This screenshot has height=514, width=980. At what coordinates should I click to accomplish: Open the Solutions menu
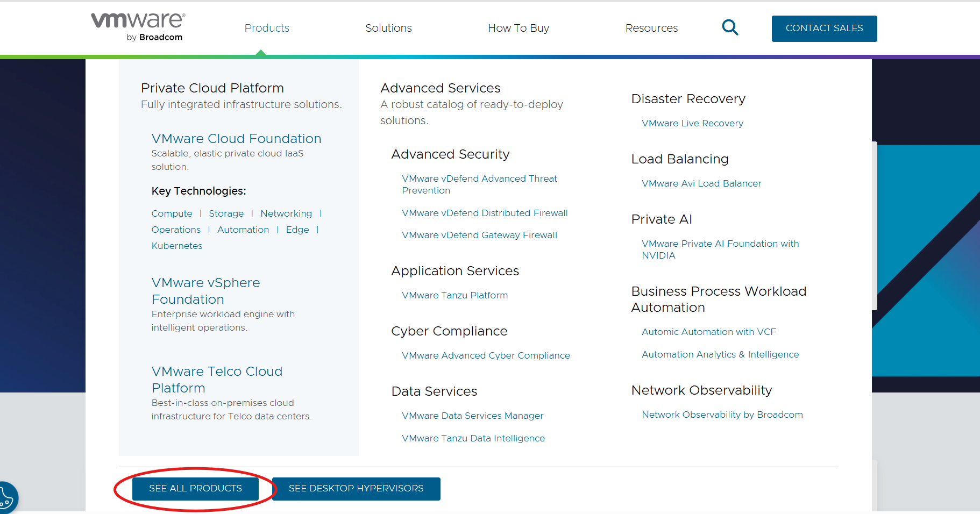click(x=388, y=28)
